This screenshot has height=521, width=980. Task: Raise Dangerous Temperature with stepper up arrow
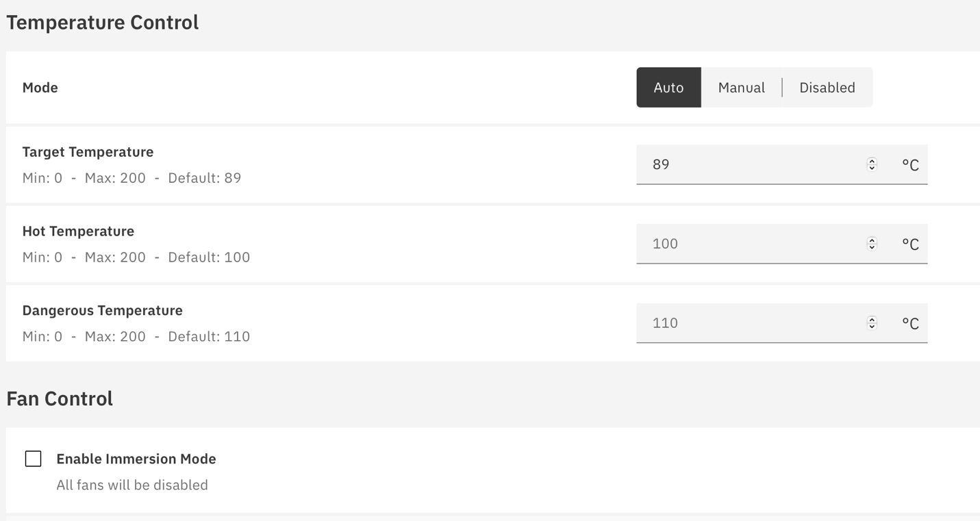point(872,320)
